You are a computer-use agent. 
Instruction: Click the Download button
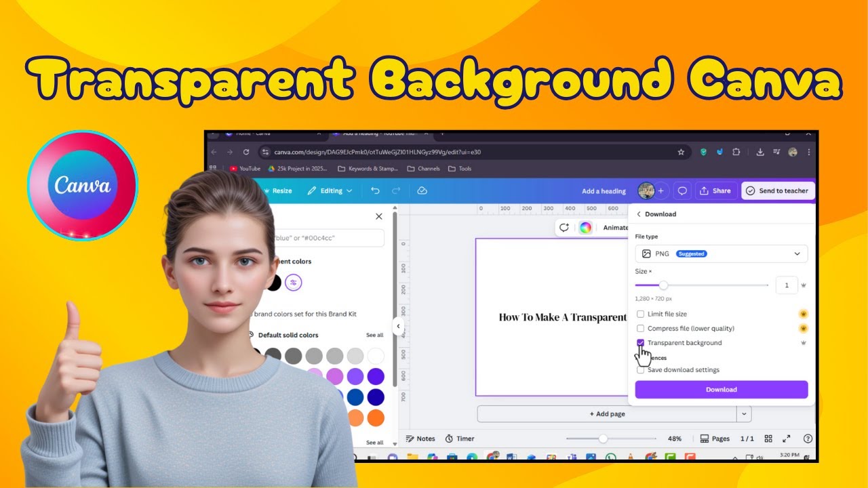click(x=722, y=390)
